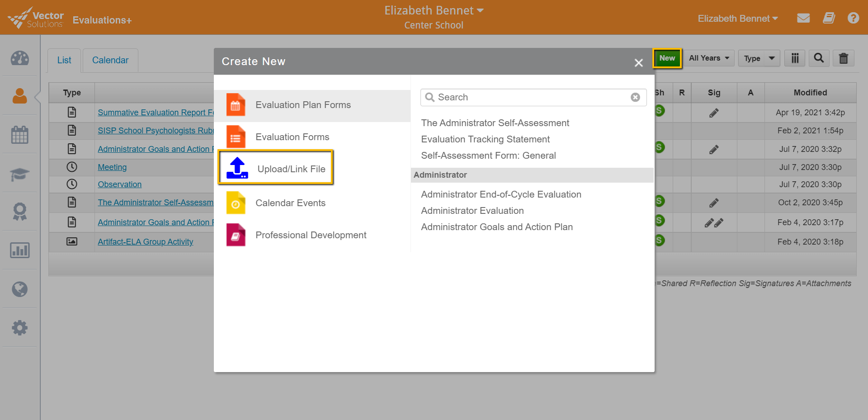The image size is (868, 420).
Task: Open the Type filter dropdown
Action: click(759, 58)
